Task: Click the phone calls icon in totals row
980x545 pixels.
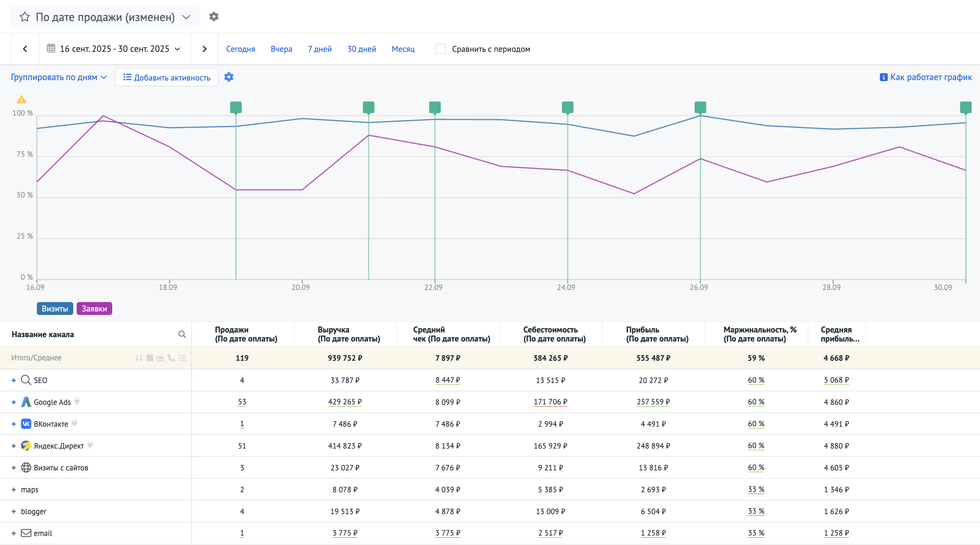Action: pyautogui.click(x=171, y=358)
